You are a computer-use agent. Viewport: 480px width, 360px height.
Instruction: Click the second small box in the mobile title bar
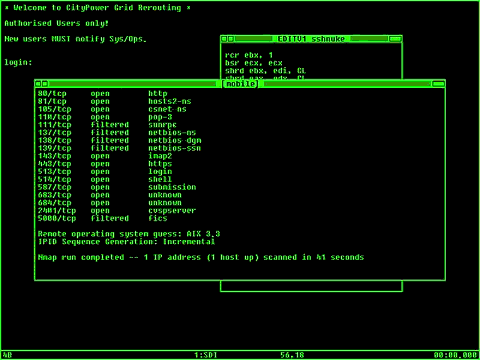point(45,84)
